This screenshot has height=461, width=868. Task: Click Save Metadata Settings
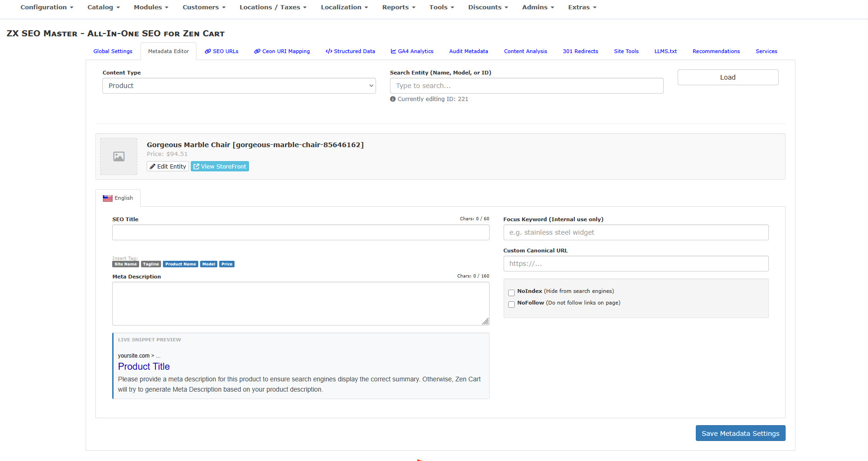[x=740, y=433]
